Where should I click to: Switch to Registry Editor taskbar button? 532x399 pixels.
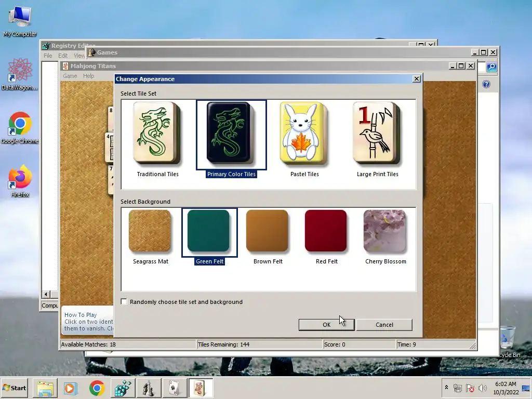(x=123, y=388)
